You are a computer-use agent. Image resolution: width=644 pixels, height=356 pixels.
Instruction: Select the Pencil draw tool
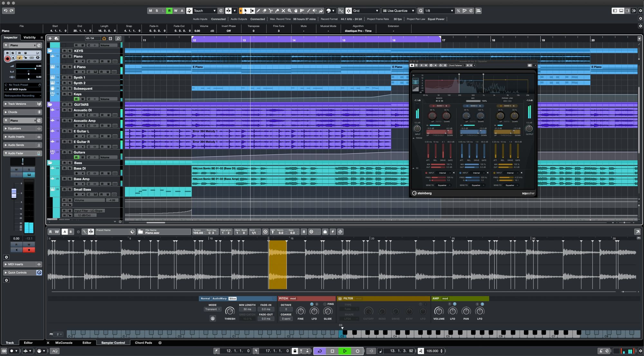point(259,11)
